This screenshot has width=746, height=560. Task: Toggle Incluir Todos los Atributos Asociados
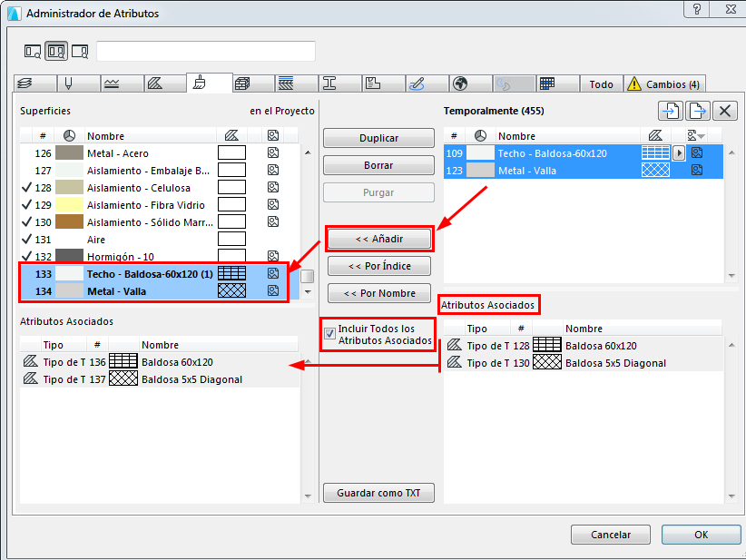click(x=329, y=334)
